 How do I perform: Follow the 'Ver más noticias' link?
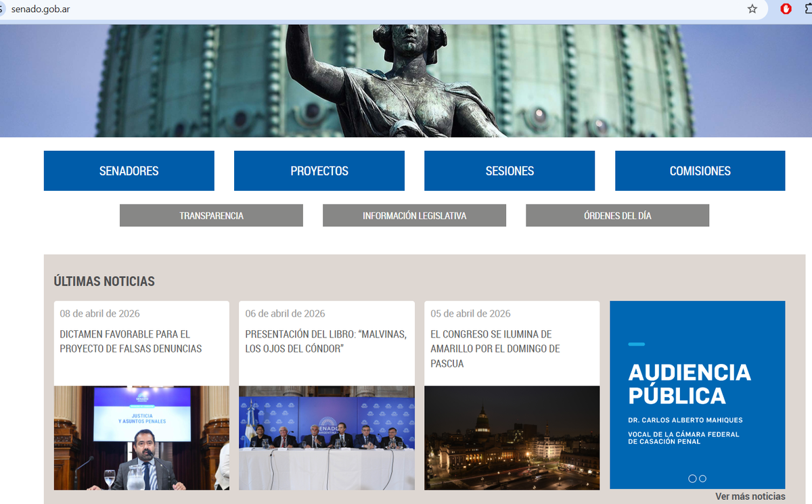(750, 497)
